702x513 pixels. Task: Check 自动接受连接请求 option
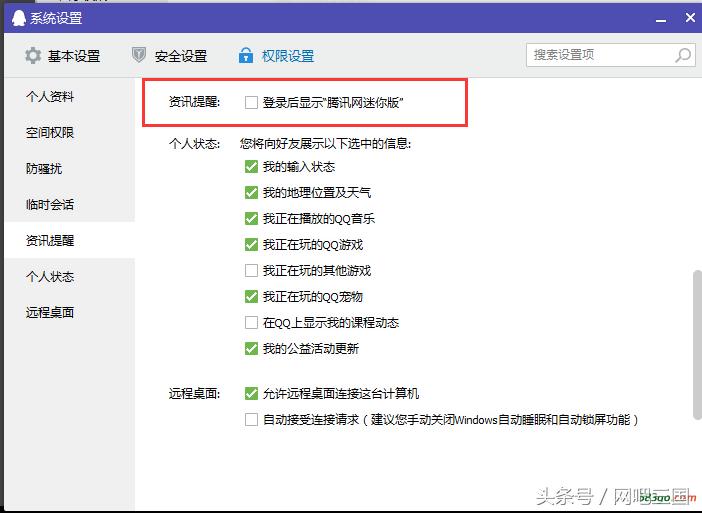(x=251, y=419)
